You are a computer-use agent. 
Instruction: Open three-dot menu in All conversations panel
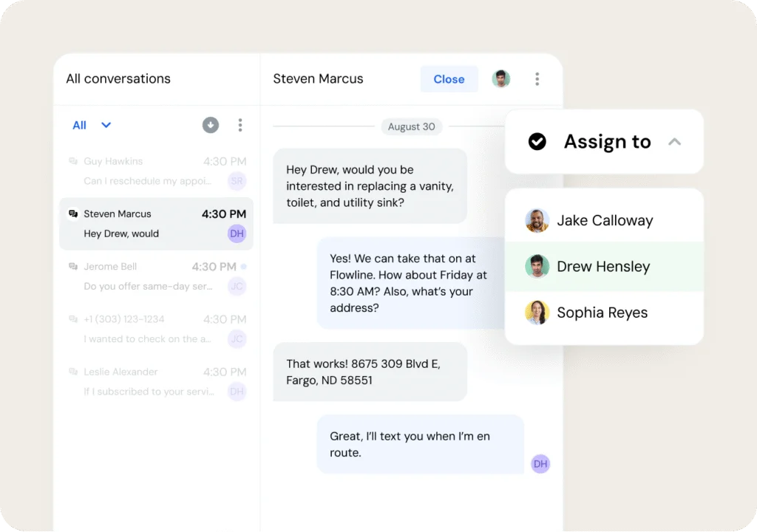click(240, 126)
